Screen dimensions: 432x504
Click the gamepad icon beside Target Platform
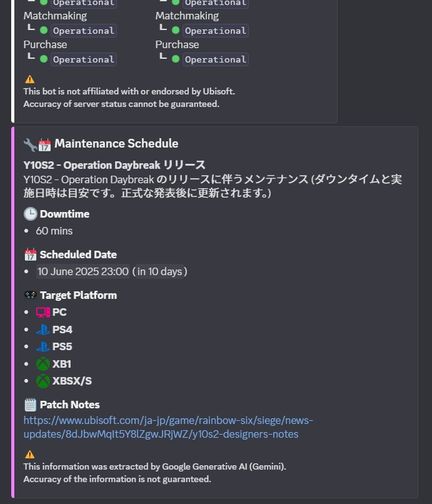click(x=30, y=295)
